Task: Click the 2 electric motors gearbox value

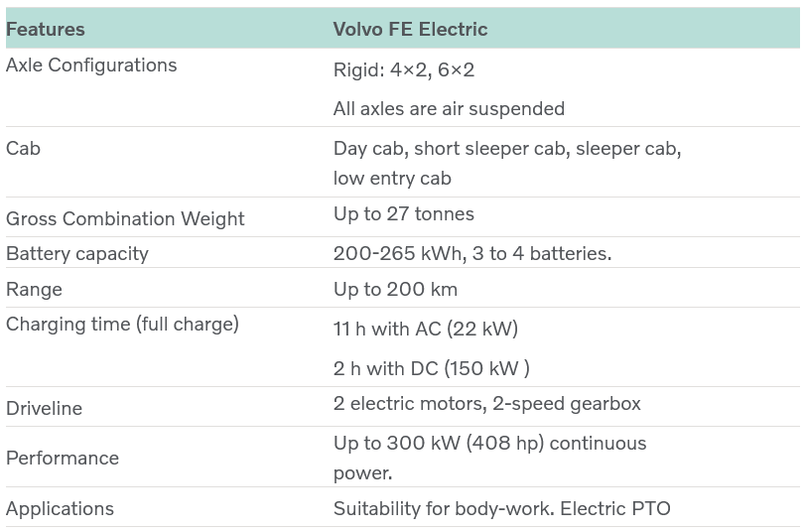Action: point(486,404)
